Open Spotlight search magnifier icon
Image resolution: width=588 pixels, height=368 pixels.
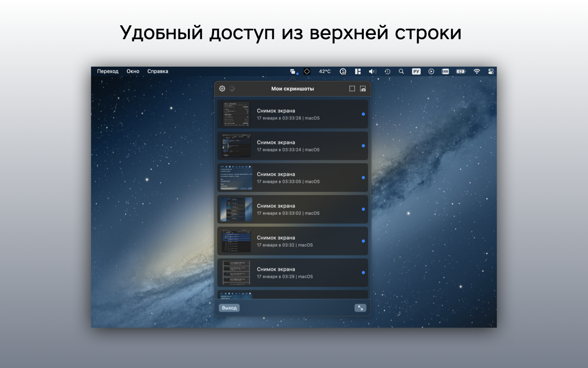401,71
